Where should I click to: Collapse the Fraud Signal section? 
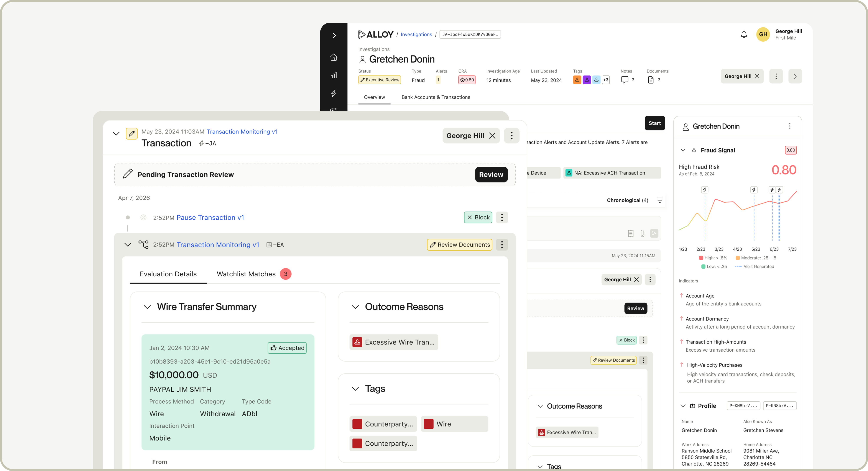click(683, 150)
